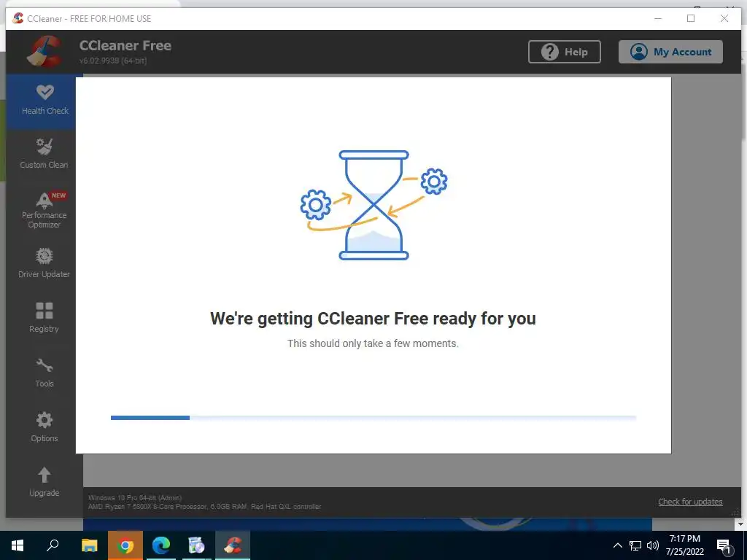Screen dimensions: 747x560
Task: Click the Check for updates link
Action: (690, 502)
